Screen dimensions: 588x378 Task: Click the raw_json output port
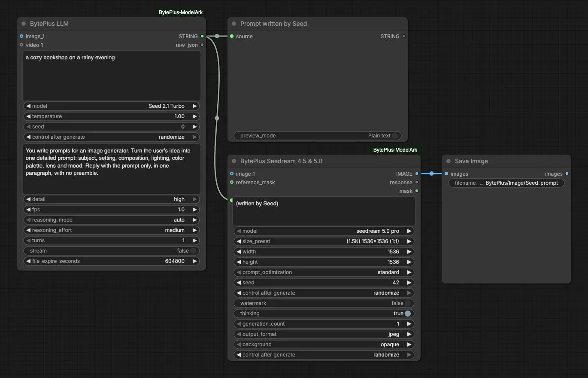click(x=202, y=45)
